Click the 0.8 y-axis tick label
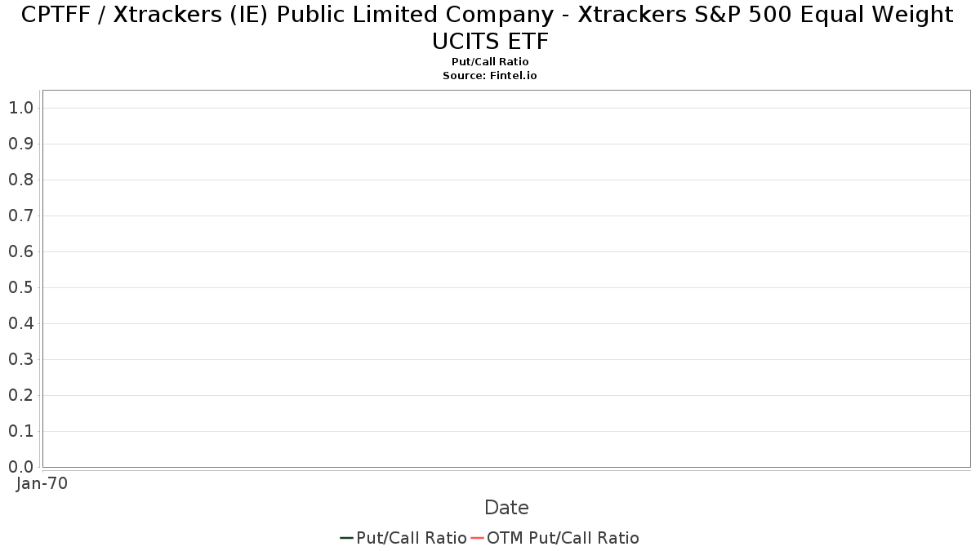Screen dimensions: 980x551 click(20, 180)
